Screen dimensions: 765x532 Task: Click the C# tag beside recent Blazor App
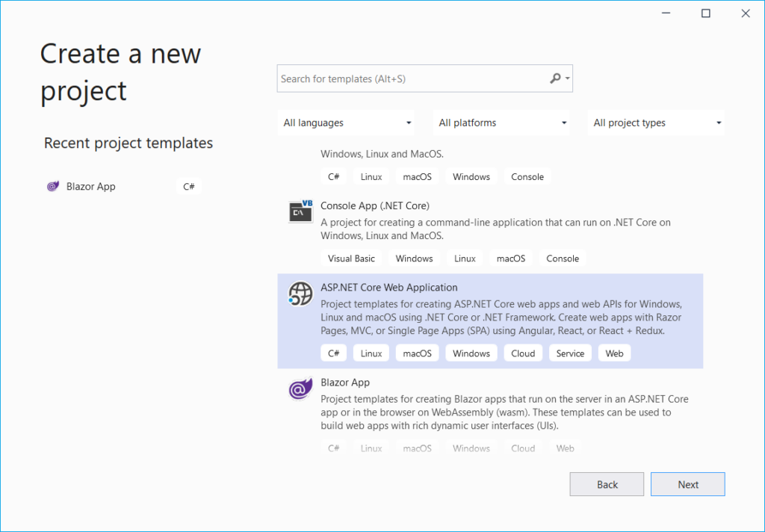tap(189, 187)
